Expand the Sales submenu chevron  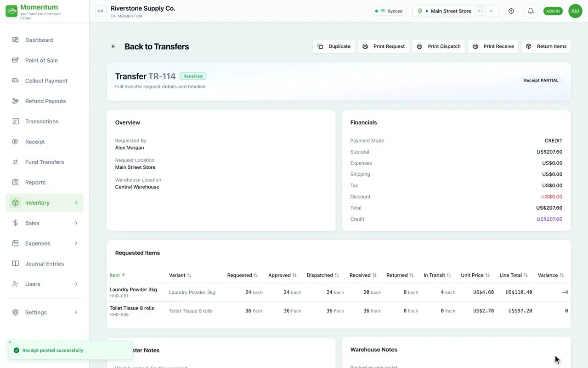[x=76, y=223]
